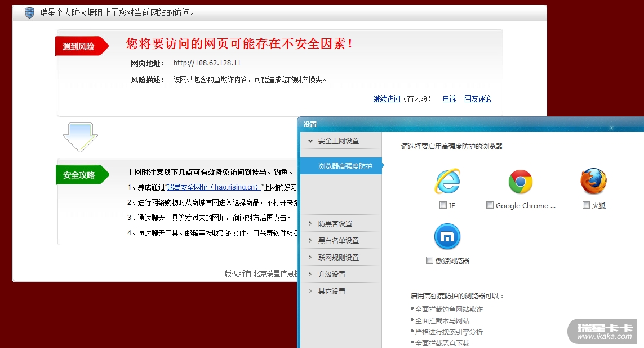Click the text 全面拦截钓鱼网站欺诈
Image resolution: width=644 pixels, height=348 pixels.
pos(449,309)
